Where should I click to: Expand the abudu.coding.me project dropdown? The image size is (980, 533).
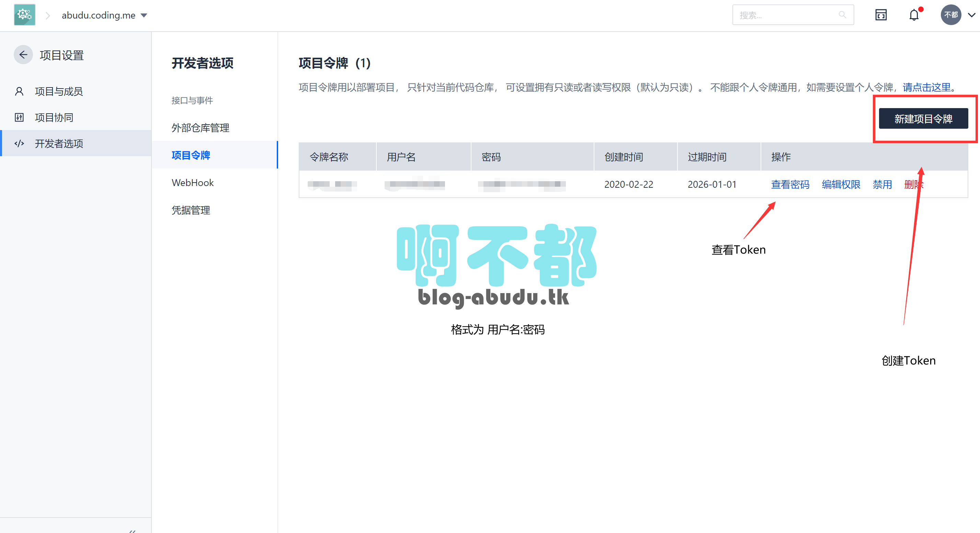144,15
